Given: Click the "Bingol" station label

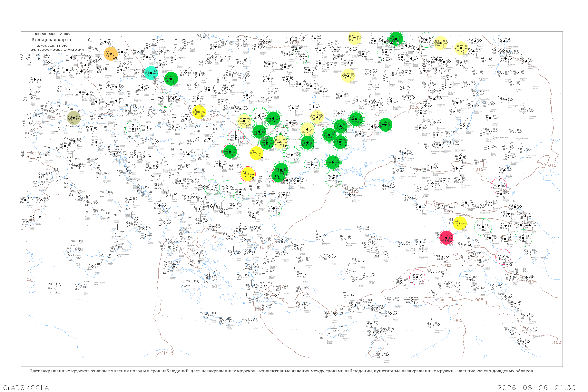Looking at the screenshot, I should click(437, 278).
